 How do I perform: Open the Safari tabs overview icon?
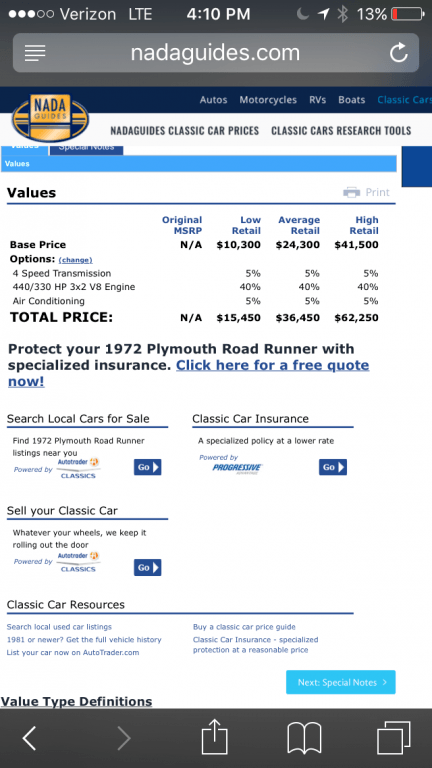tap(393, 738)
